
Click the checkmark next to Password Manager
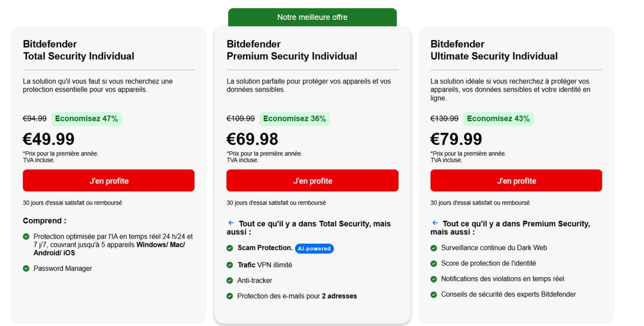26,268
